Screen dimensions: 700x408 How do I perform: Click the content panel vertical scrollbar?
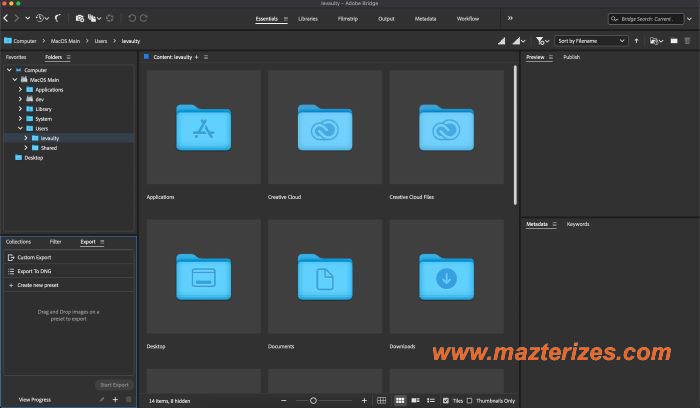pyautogui.click(x=515, y=135)
